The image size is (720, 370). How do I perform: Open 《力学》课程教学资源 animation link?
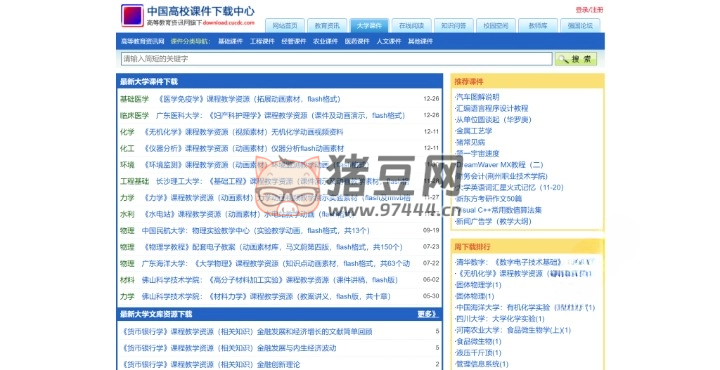point(276,198)
